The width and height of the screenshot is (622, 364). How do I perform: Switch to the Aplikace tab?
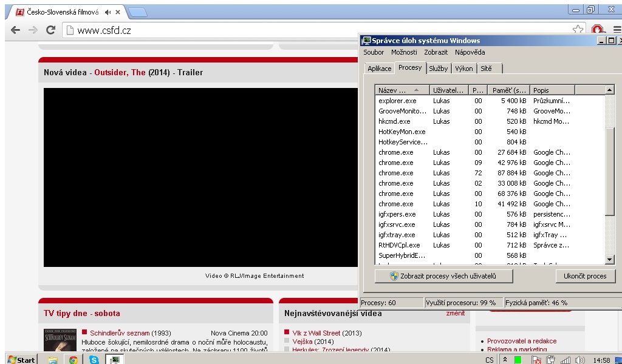(x=379, y=69)
